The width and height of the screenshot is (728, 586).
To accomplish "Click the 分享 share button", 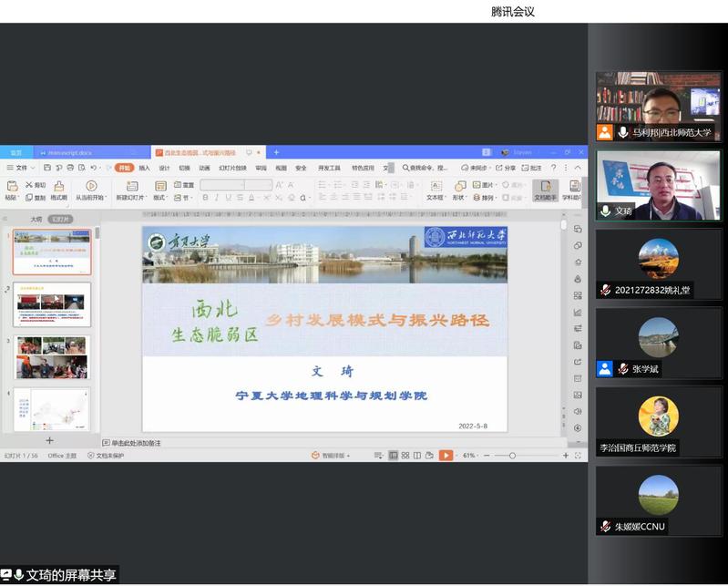I will (507, 168).
